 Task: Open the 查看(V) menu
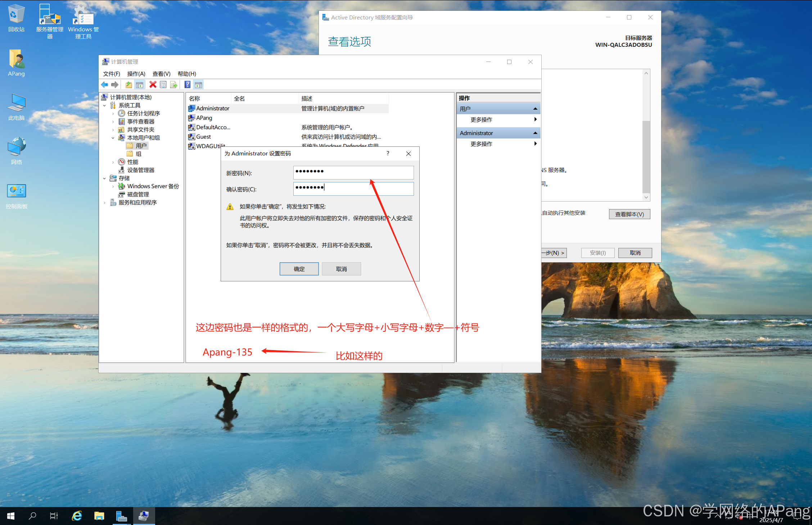(x=161, y=74)
